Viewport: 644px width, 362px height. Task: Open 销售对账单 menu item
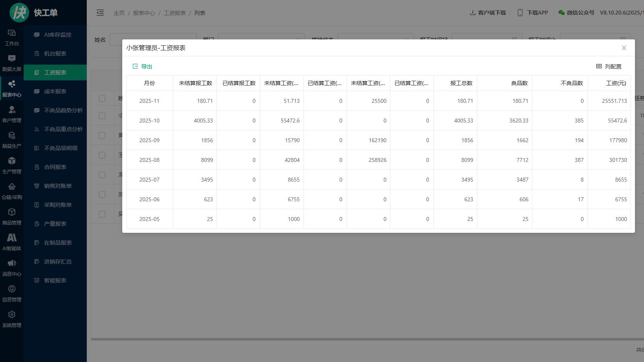(55, 186)
